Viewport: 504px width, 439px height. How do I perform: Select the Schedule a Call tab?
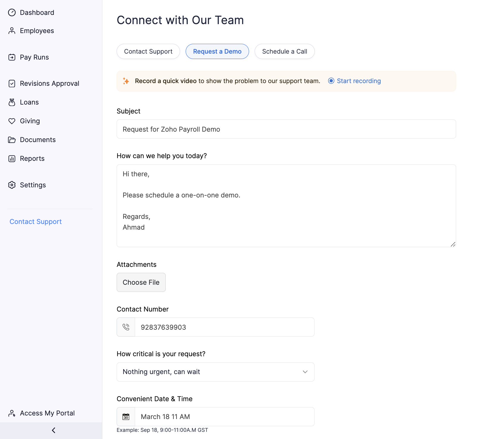click(284, 52)
